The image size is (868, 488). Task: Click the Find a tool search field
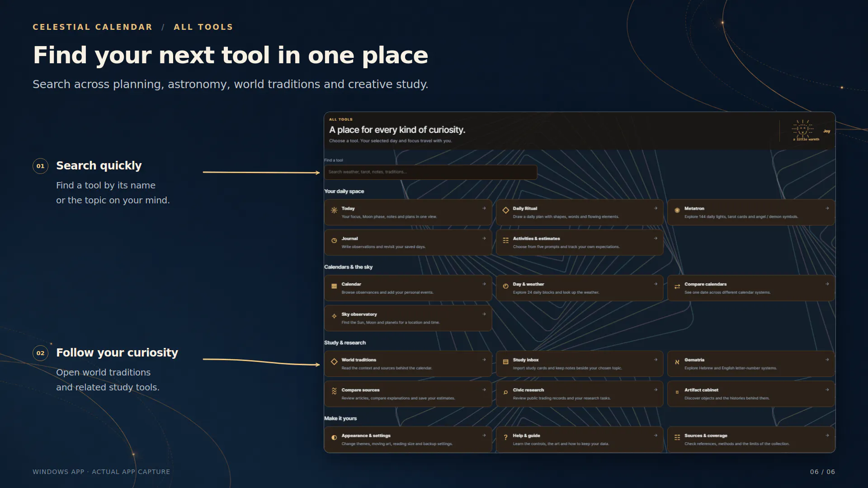tap(430, 172)
